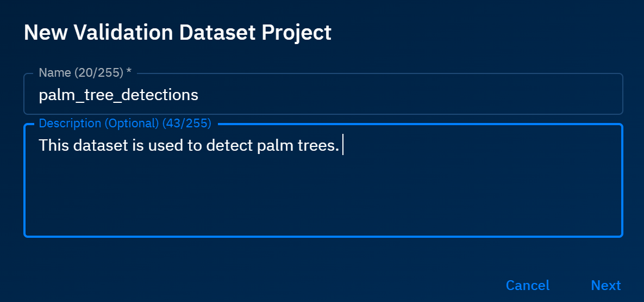
Task: Click the word "This" starting the description
Action: tap(52, 146)
